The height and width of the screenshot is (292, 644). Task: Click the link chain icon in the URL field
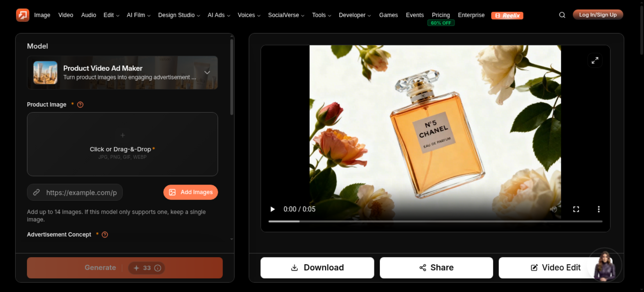[x=36, y=192]
